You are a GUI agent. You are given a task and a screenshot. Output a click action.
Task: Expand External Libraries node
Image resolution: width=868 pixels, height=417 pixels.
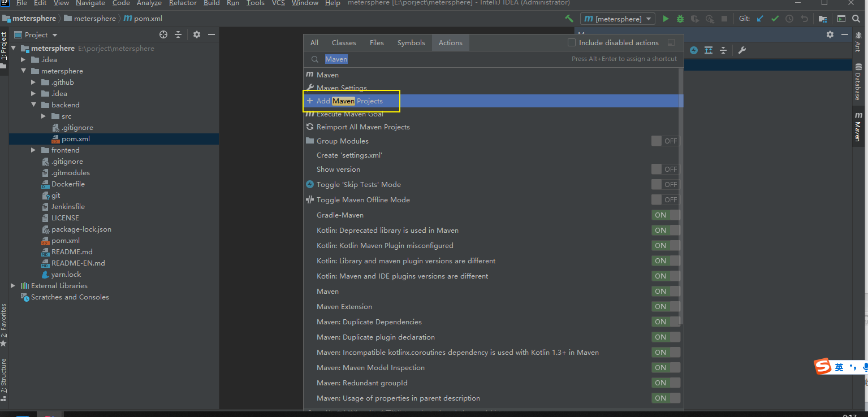[x=13, y=286]
